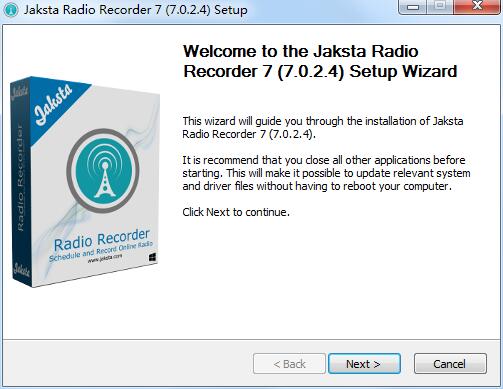Screen dimensions: 503x389
Task: Click the 'It is recommend that you close' paragraph
Action: [326, 173]
